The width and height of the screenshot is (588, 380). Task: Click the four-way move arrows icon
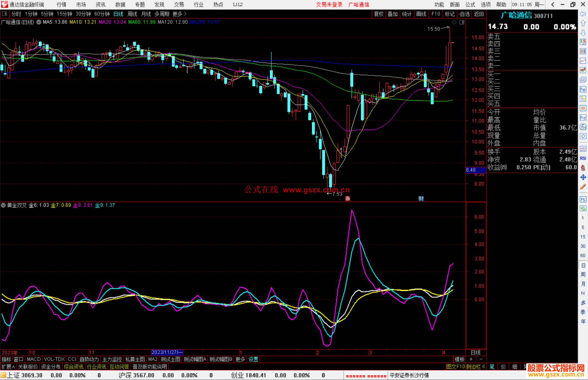point(583,177)
